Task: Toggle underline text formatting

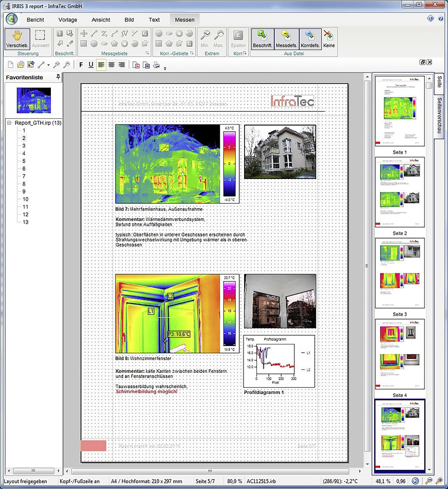Action: coord(91,65)
